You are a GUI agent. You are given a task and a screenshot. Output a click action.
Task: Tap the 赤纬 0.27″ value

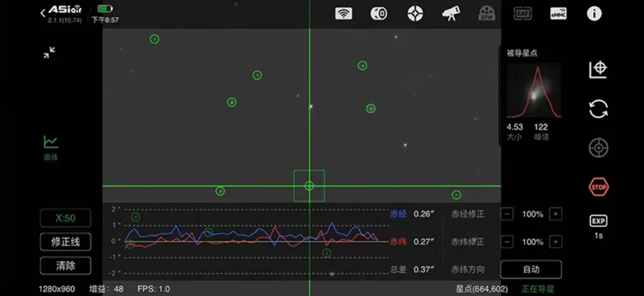coord(423,242)
